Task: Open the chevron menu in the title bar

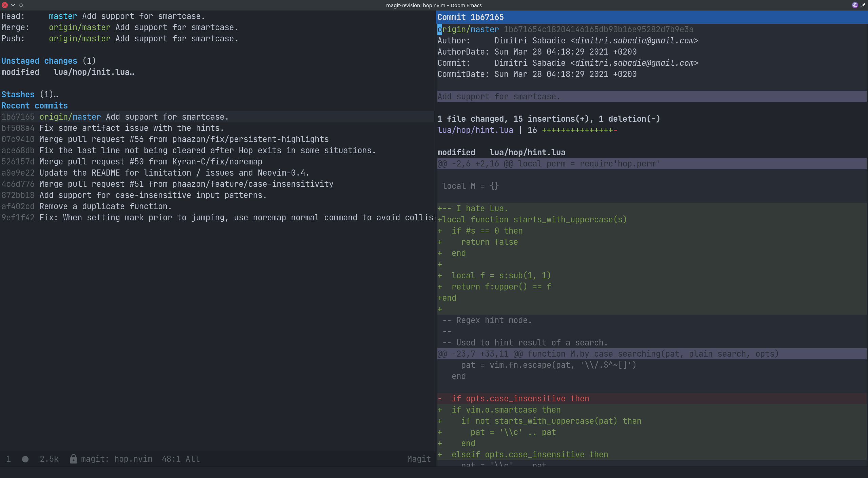Action: pos(13,5)
